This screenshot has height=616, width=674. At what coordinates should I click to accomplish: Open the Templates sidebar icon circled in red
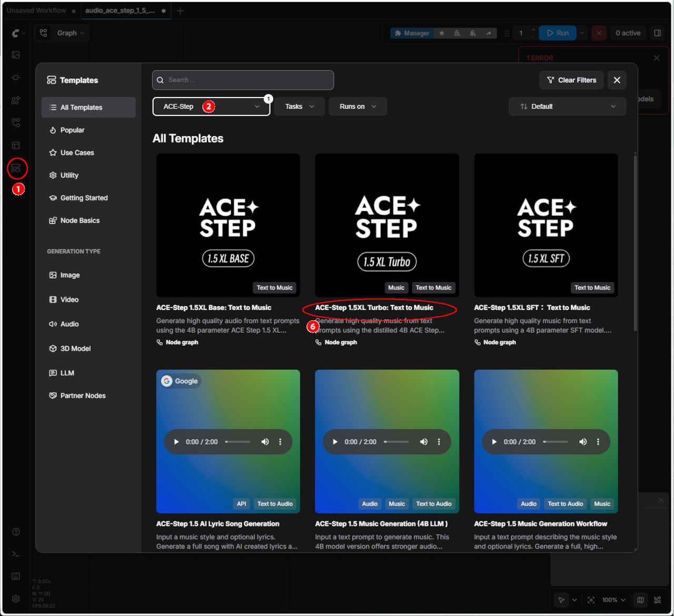coord(16,168)
